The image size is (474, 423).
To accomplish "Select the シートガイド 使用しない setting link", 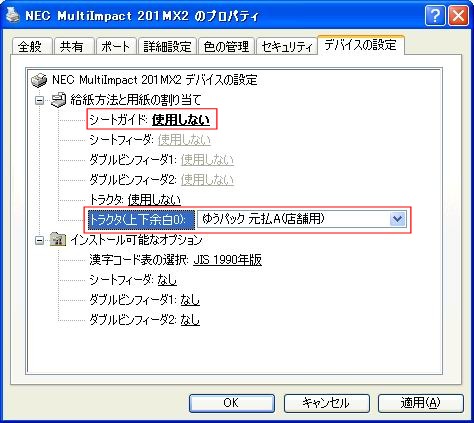I will pyautogui.click(x=181, y=120).
